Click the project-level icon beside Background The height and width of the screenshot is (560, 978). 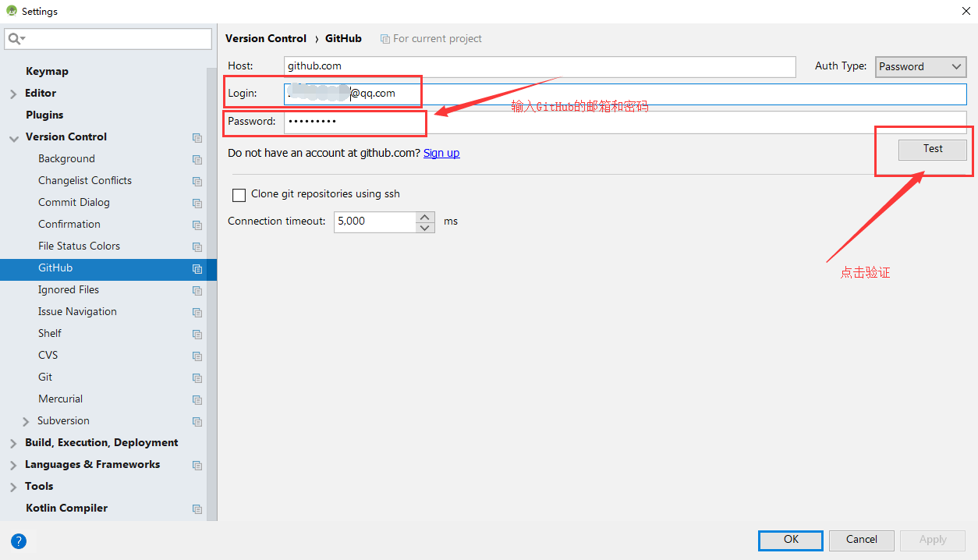[197, 159]
